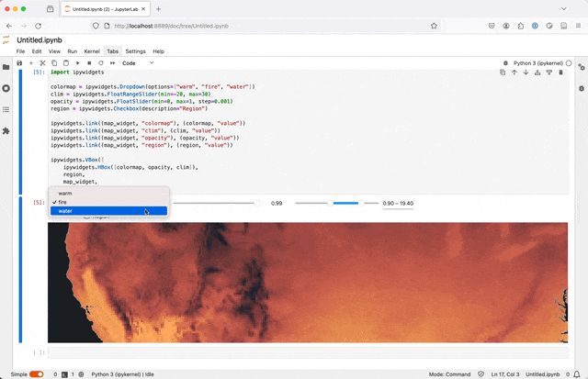The width and height of the screenshot is (588, 379).
Task: Click the empty code cell at the bottom
Action: 309,352
